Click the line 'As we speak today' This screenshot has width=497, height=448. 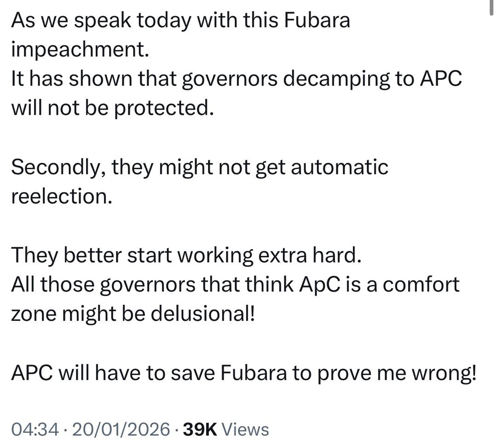coord(180,21)
